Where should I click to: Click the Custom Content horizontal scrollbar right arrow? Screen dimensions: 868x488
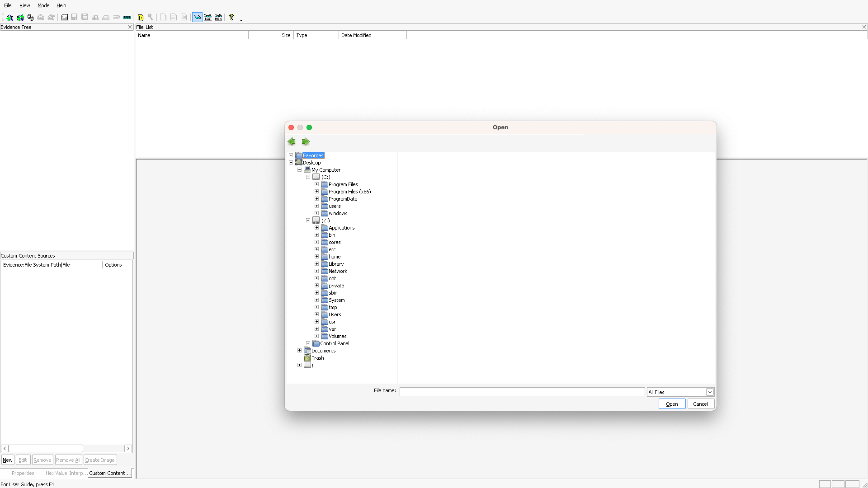128,448
